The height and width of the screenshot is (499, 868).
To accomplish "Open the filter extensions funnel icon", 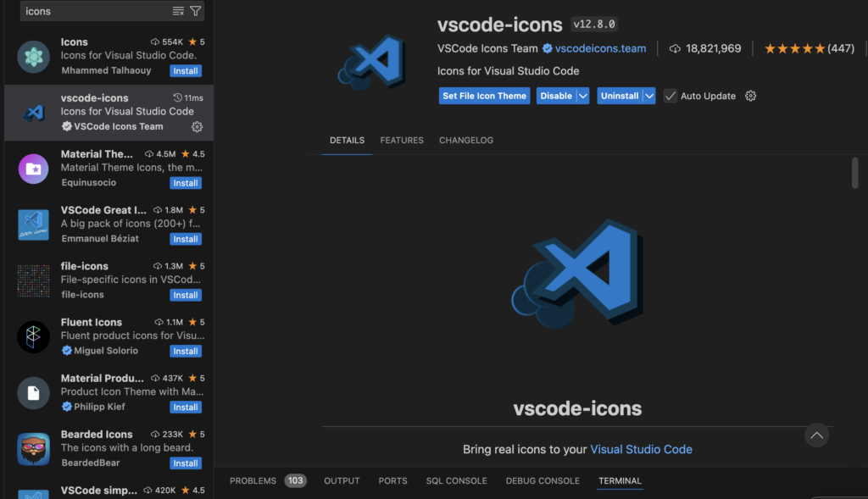I will [x=196, y=11].
